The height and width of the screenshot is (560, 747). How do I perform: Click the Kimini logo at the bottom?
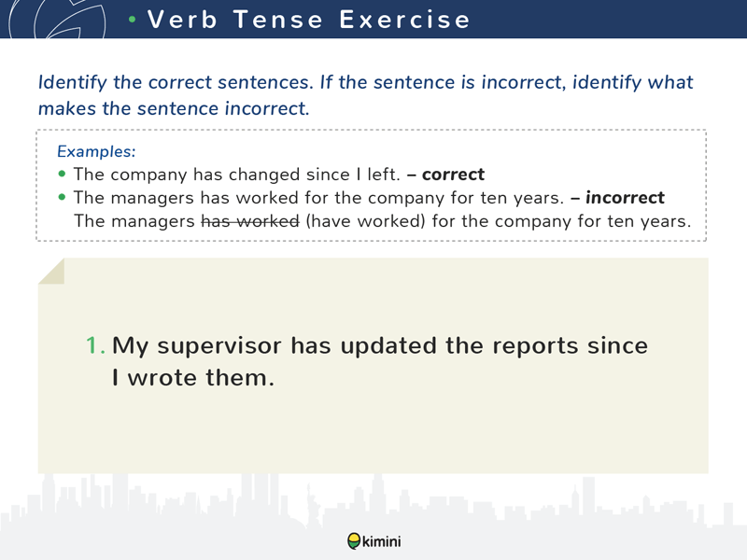(374, 541)
